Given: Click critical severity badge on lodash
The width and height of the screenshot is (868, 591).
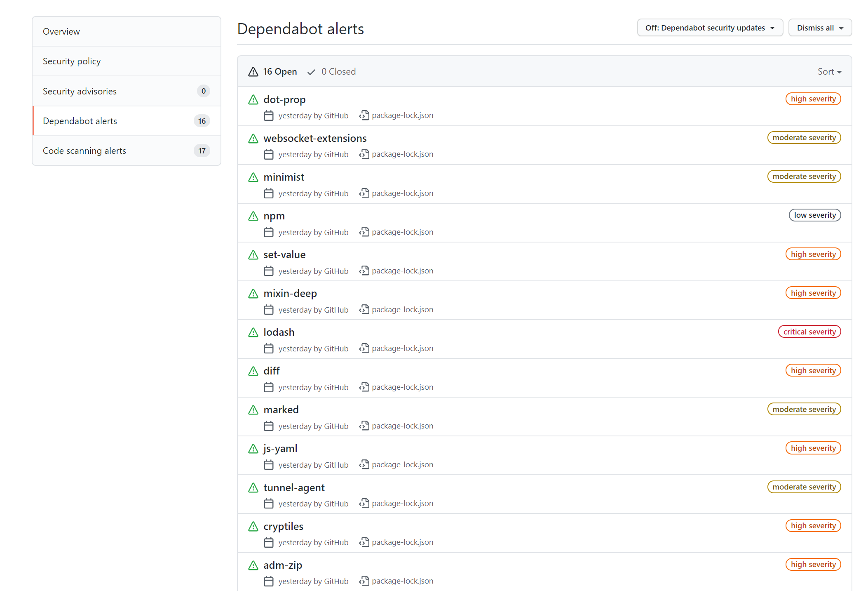Looking at the screenshot, I should 809,332.
